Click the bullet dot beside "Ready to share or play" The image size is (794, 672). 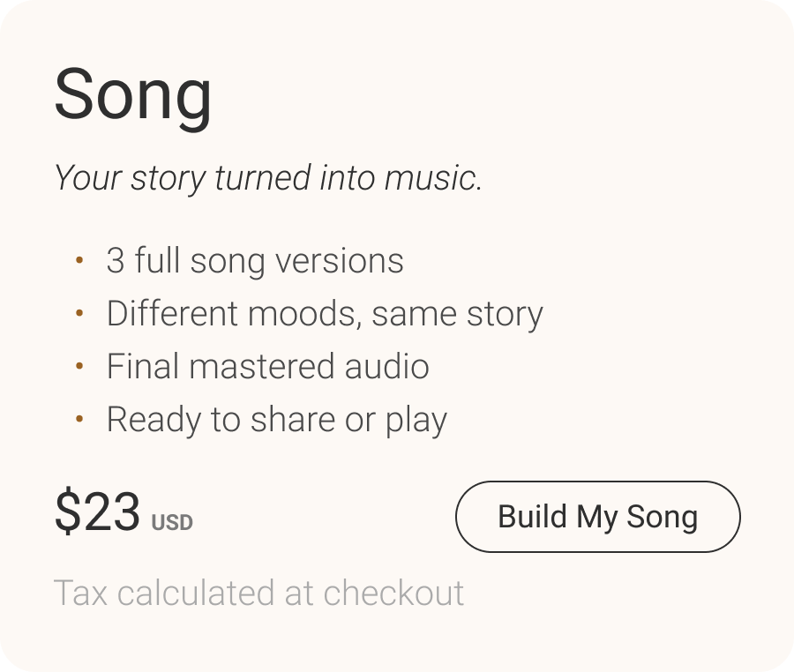coord(80,421)
